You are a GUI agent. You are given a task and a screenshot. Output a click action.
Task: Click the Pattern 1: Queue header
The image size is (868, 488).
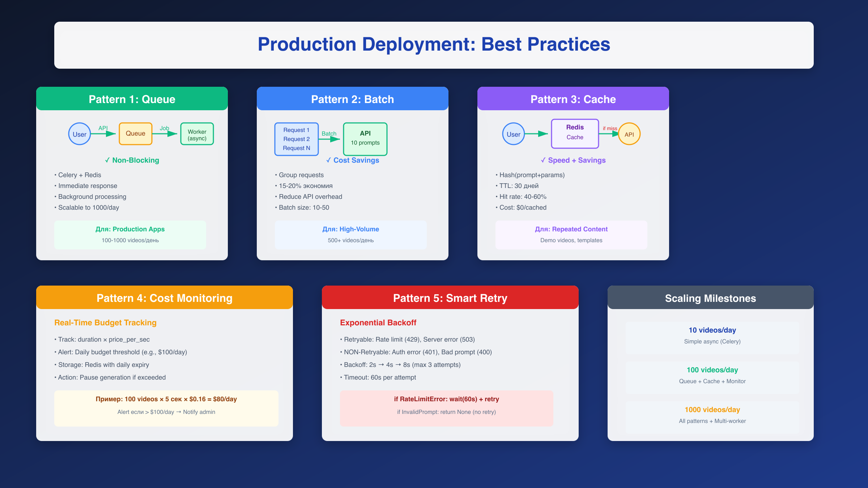point(132,99)
